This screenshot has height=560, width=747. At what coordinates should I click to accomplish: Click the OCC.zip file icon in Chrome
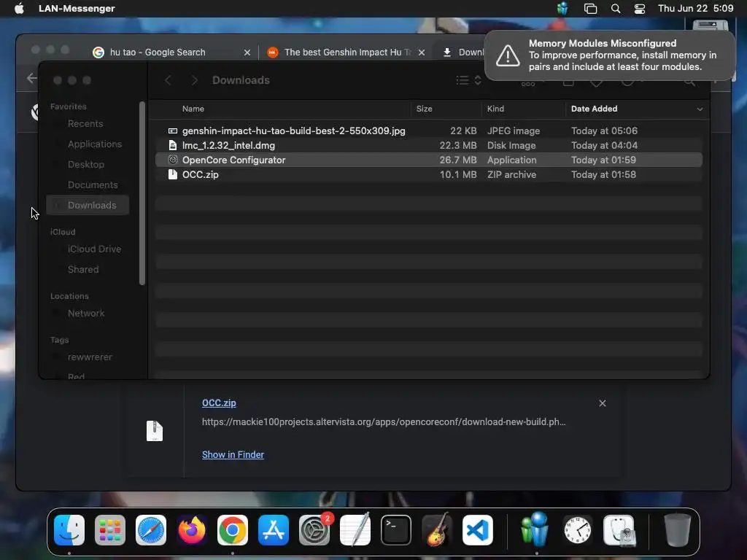[155, 431]
